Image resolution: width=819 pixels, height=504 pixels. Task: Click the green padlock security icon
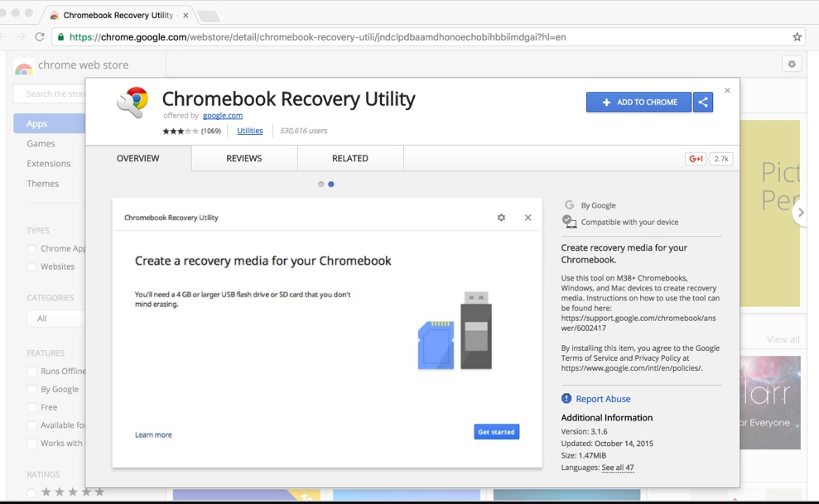[x=60, y=37]
